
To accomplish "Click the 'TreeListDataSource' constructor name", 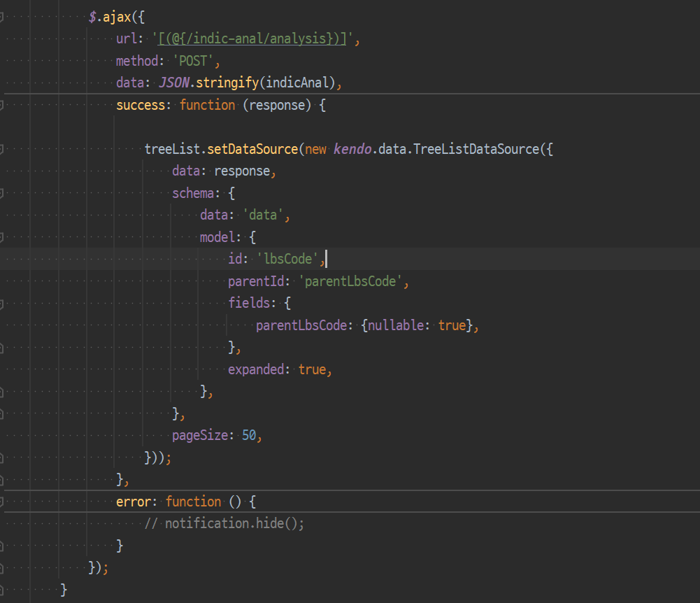I will [476, 149].
